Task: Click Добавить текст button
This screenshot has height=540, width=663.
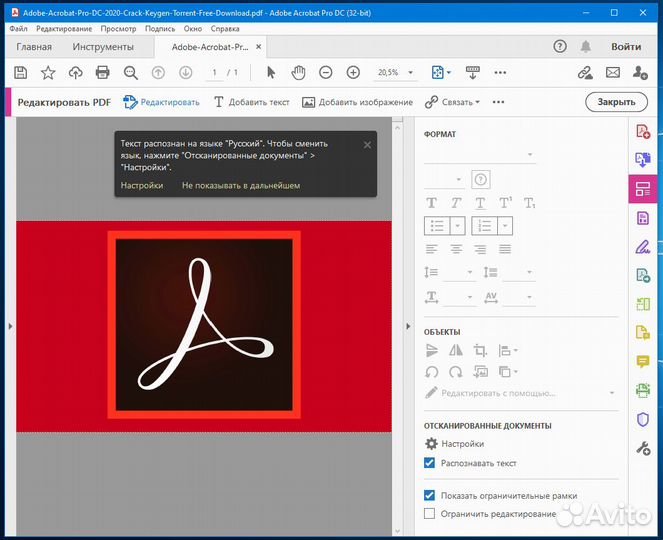Action: pos(252,102)
